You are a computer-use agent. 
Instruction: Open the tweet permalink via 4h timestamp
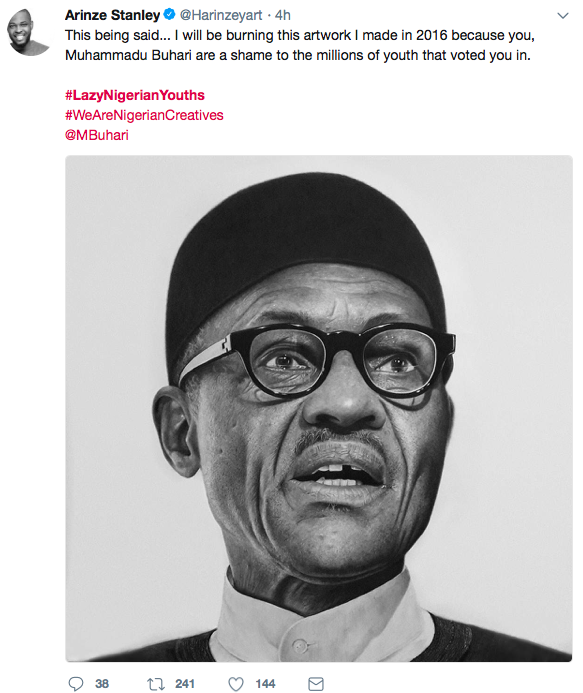point(282,15)
